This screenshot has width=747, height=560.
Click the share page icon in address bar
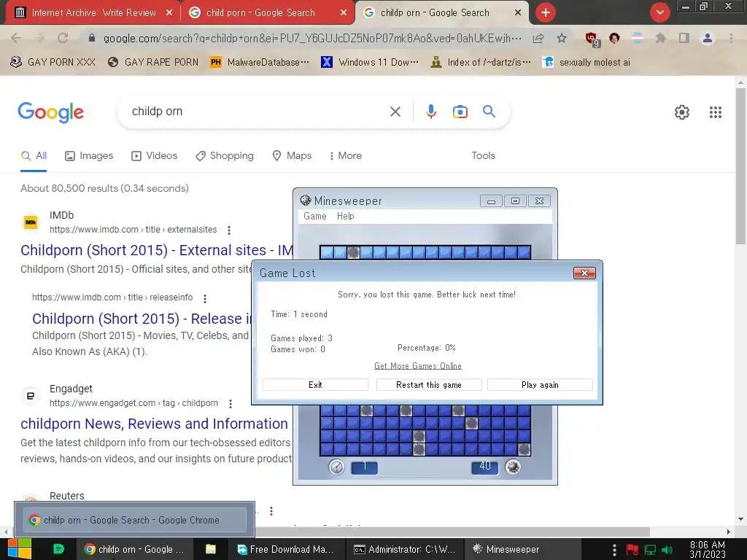coord(538,38)
